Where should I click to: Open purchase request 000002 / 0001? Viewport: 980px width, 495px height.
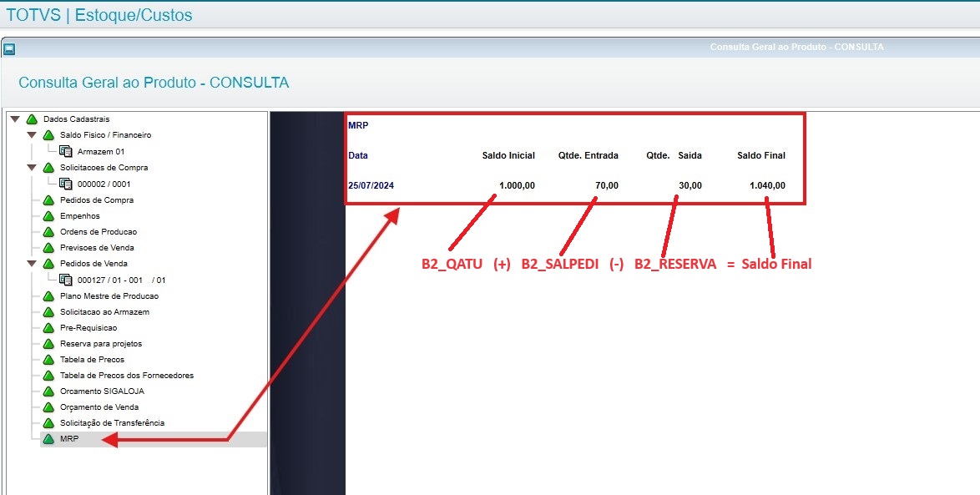[104, 184]
